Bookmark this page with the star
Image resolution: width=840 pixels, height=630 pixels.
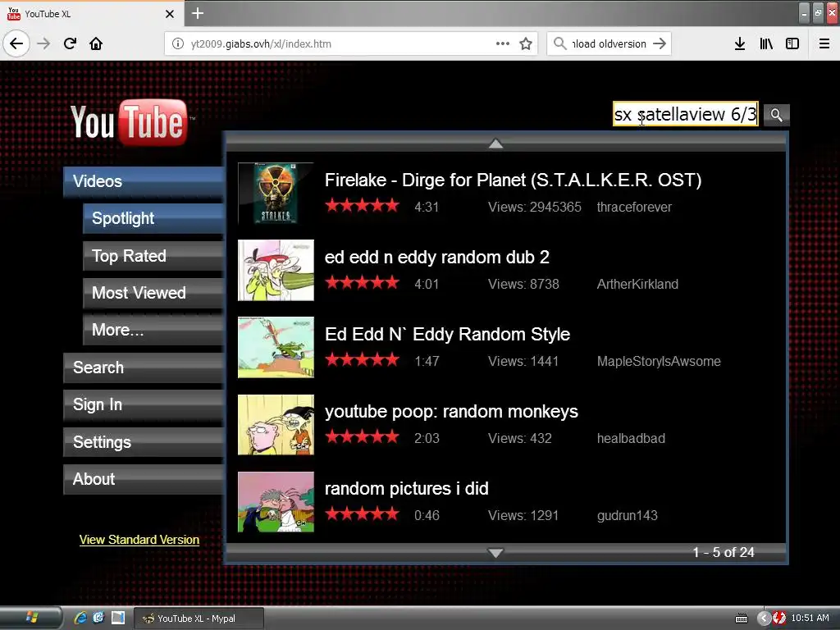526,43
